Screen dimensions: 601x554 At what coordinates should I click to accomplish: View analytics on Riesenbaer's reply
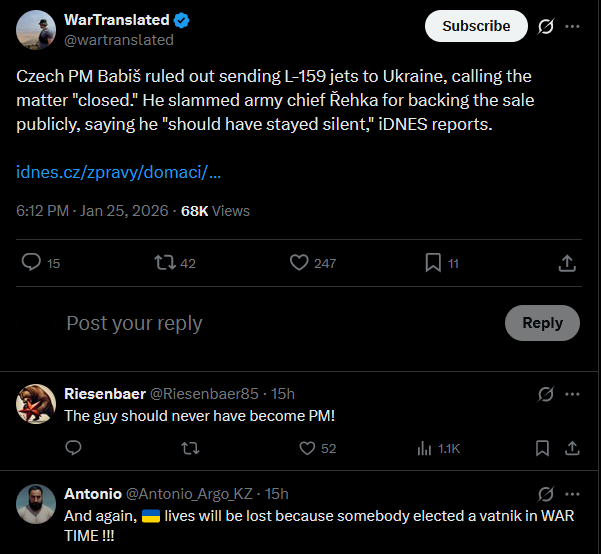[x=424, y=448]
